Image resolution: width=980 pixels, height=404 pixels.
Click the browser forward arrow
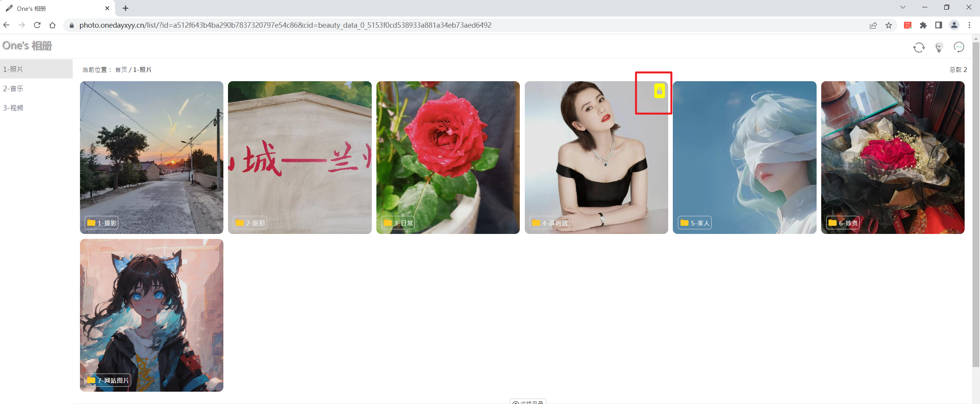(x=22, y=25)
